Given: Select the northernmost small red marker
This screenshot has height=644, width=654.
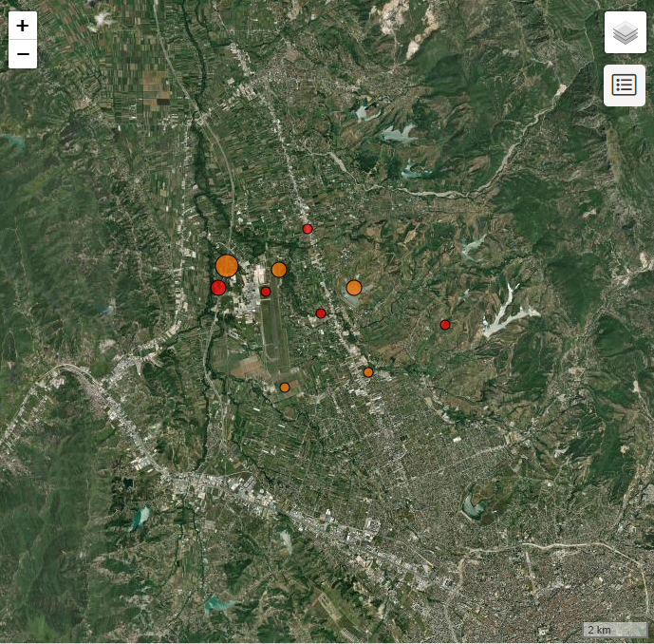Looking at the screenshot, I should point(308,229).
